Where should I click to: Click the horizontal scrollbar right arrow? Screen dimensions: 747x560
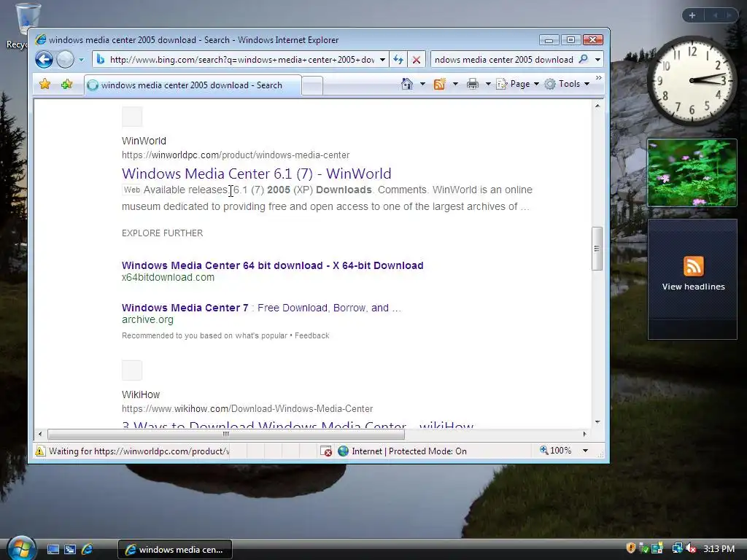tap(584, 434)
